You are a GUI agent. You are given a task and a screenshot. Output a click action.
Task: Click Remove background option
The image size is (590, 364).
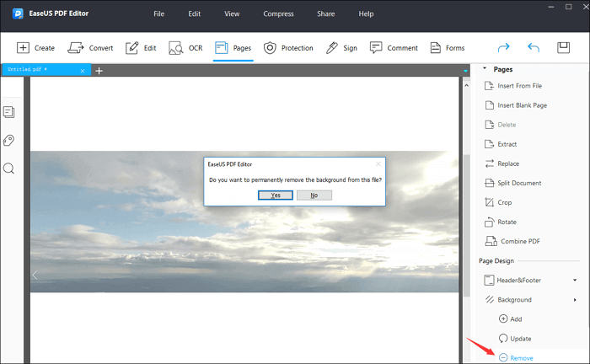pos(516,358)
